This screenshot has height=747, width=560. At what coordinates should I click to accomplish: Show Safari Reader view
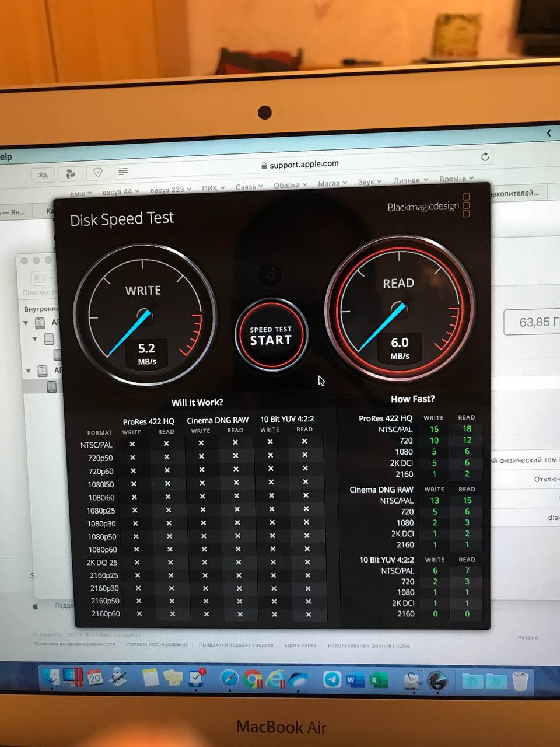tap(123, 172)
